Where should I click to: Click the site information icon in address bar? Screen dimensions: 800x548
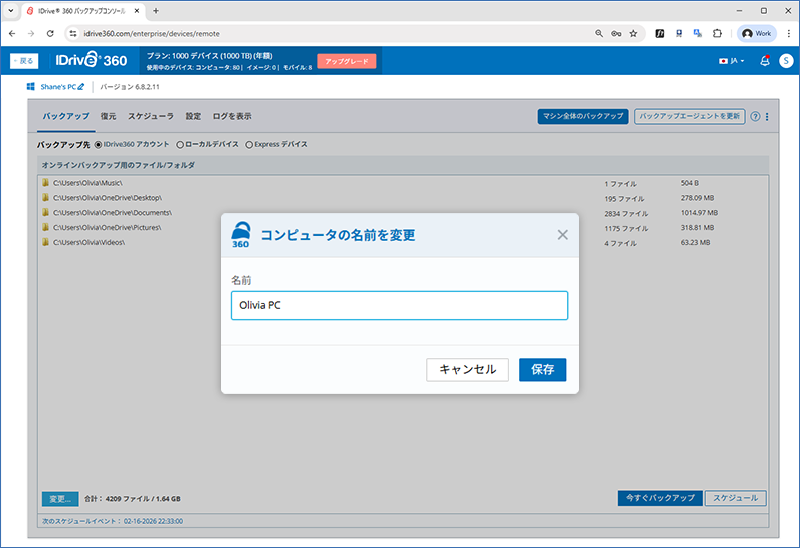coord(73,34)
